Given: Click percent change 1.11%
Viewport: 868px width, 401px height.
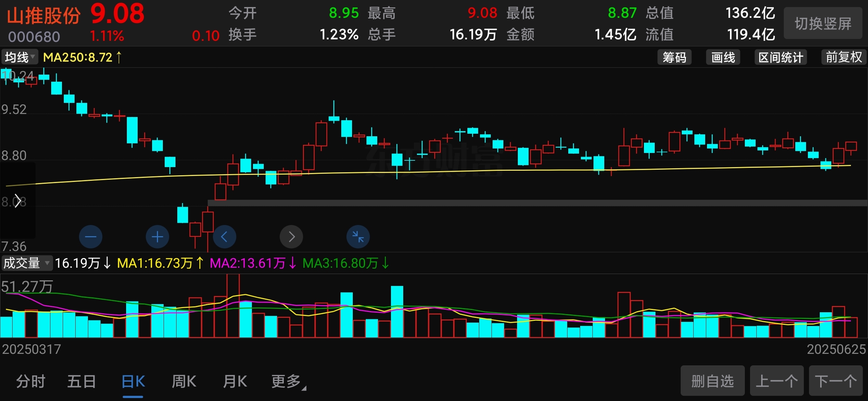Looking at the screenshot, I should tap(107, 36).
